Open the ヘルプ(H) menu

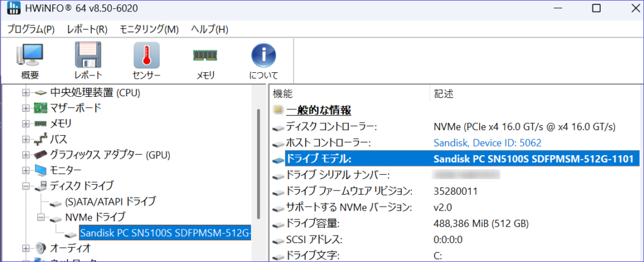click(209, 30)
